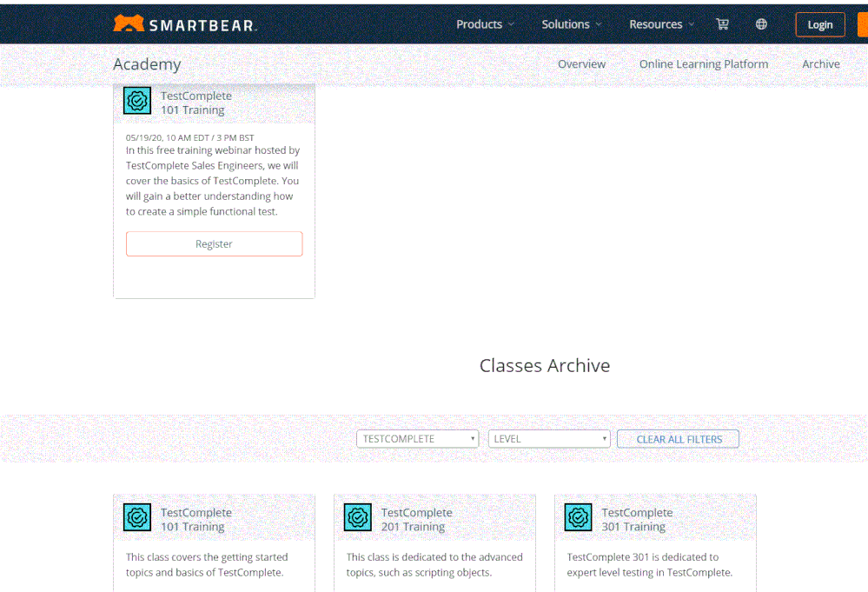Go to the Overview tab
The height and width of the screenshot is (592, 868).
(x=581, y=64)
